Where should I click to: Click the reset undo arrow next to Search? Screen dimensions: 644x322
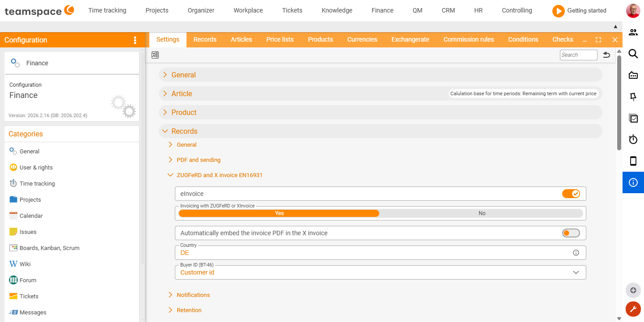coord(606,55)
